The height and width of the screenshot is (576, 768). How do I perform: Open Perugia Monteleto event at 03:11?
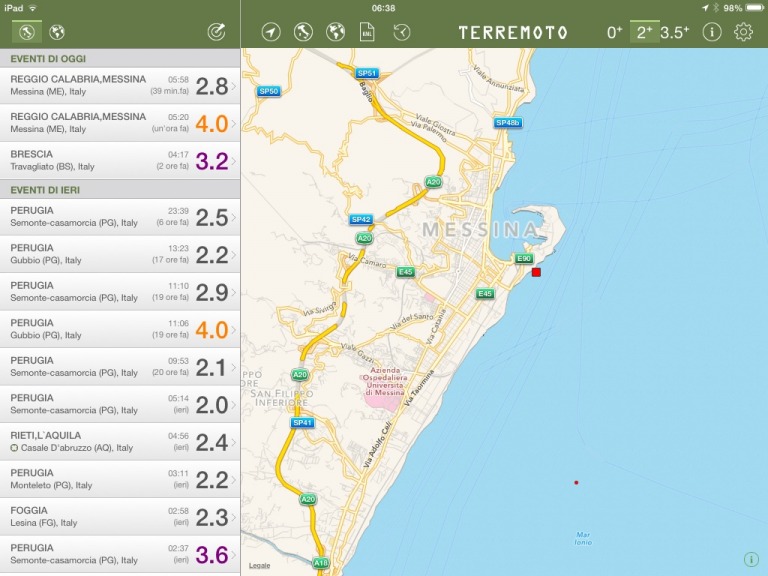pos(120,479)
